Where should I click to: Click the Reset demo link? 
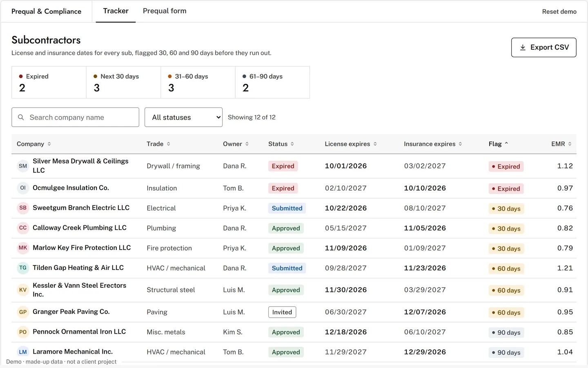559,11
